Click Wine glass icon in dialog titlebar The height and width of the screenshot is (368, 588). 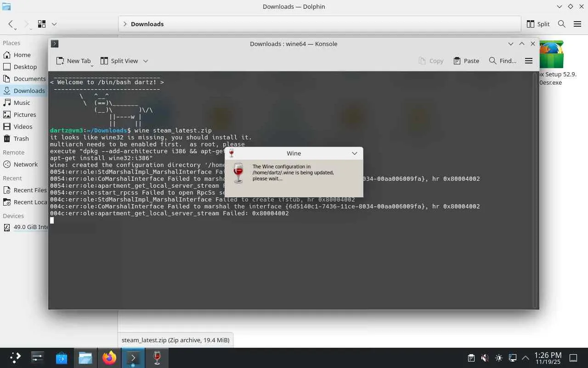coord(232,153)
